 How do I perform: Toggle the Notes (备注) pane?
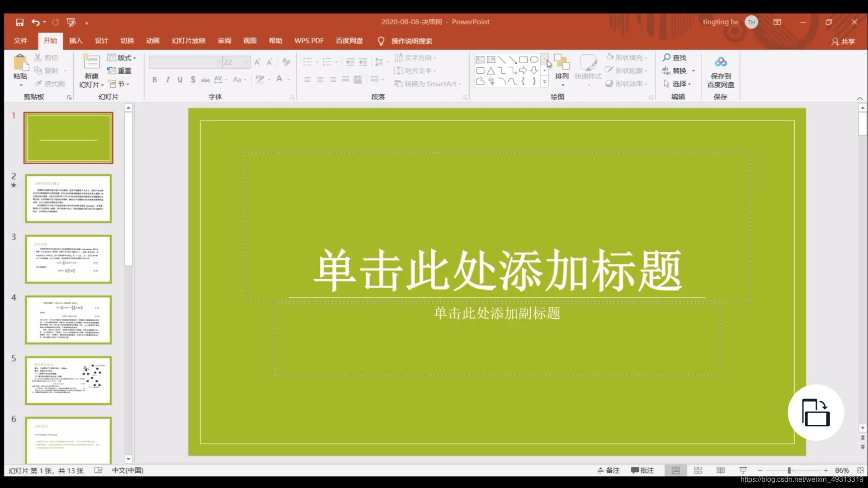609,470
